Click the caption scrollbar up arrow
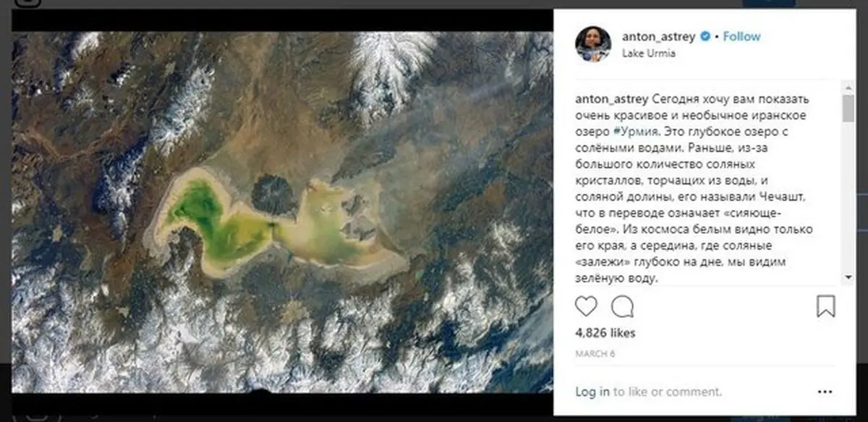 (848, 88)
